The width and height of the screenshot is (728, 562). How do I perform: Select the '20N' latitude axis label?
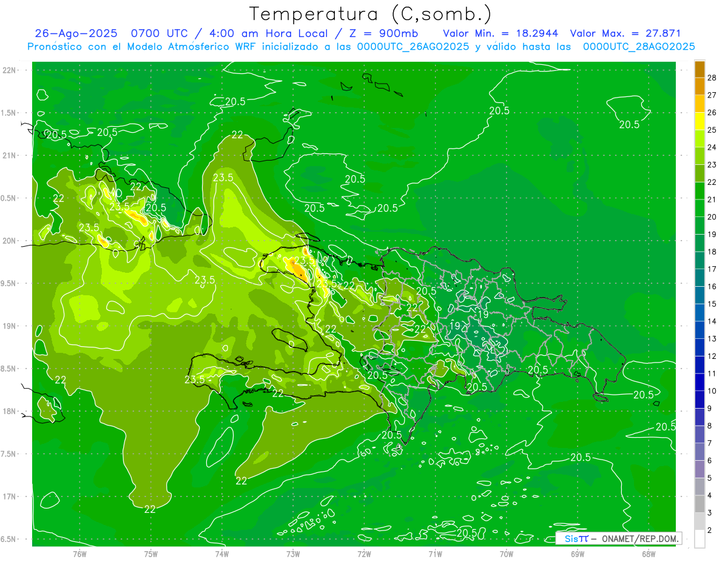[10, 241]
